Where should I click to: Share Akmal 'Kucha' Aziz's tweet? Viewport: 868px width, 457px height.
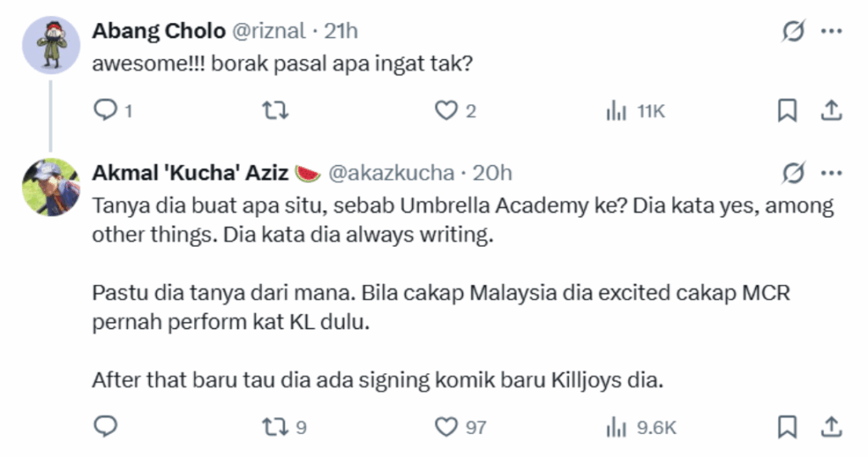pyautogui.click(x=831, y=426)
